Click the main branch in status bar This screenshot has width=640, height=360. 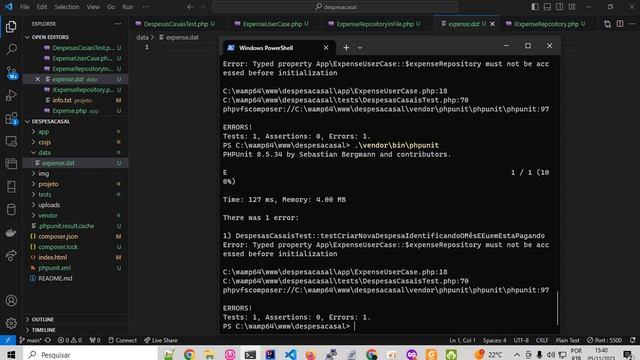tap(30, 340)
